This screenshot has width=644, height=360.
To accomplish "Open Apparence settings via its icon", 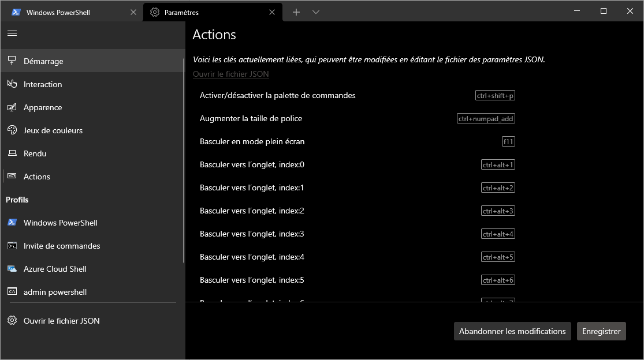I will [x=12, y=107].
